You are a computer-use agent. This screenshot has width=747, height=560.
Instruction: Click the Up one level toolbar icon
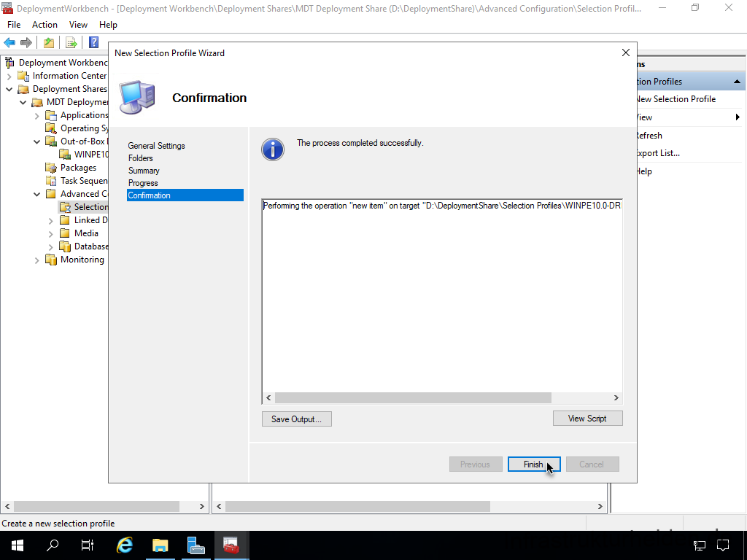(49, 42)
